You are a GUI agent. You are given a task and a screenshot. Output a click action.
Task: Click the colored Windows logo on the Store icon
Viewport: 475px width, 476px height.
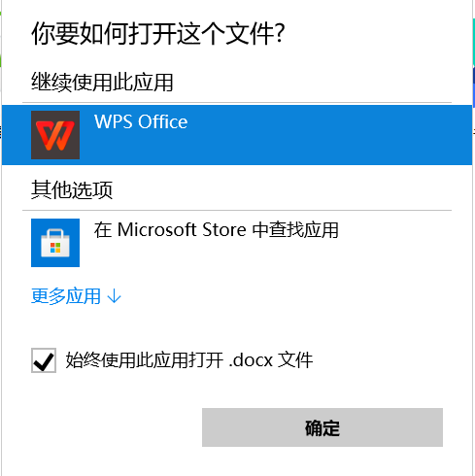[x=55, y=248]
